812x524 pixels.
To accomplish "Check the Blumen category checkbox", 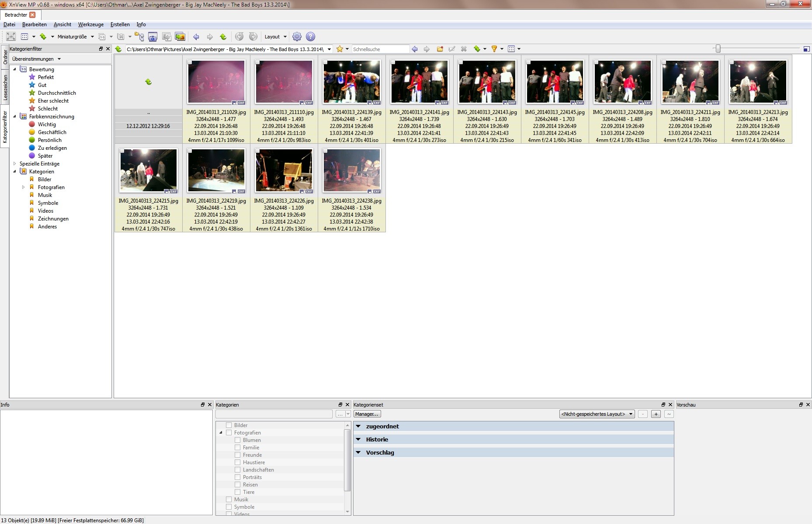I will pos(238,440).
